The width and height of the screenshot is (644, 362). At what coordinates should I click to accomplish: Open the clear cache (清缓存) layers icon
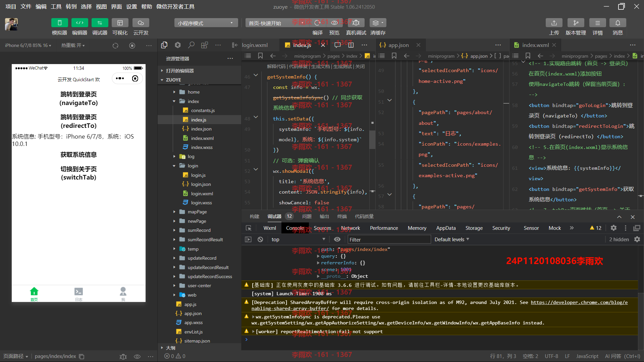[x=378, y=23]
